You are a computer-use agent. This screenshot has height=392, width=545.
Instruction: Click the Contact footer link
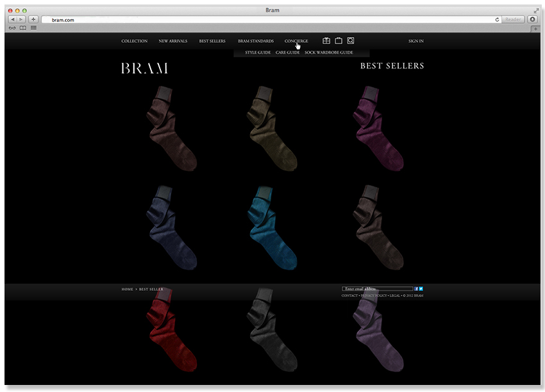[x=349, y=296]
